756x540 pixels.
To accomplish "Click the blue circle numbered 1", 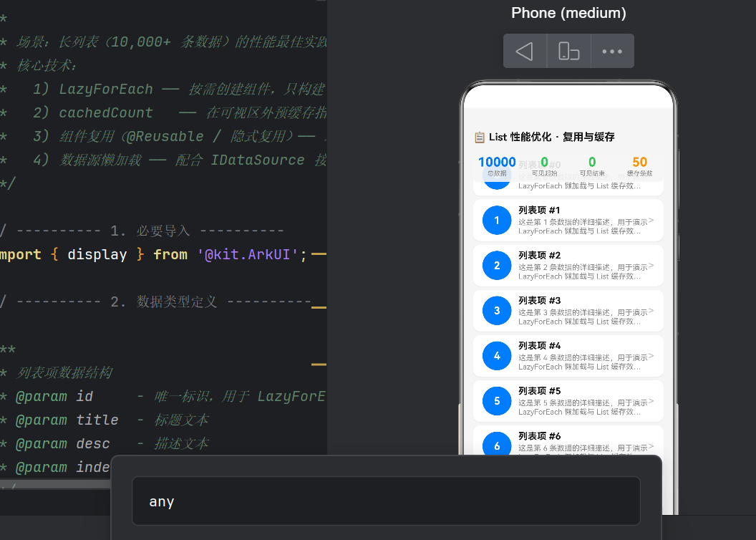I will 497,221.
